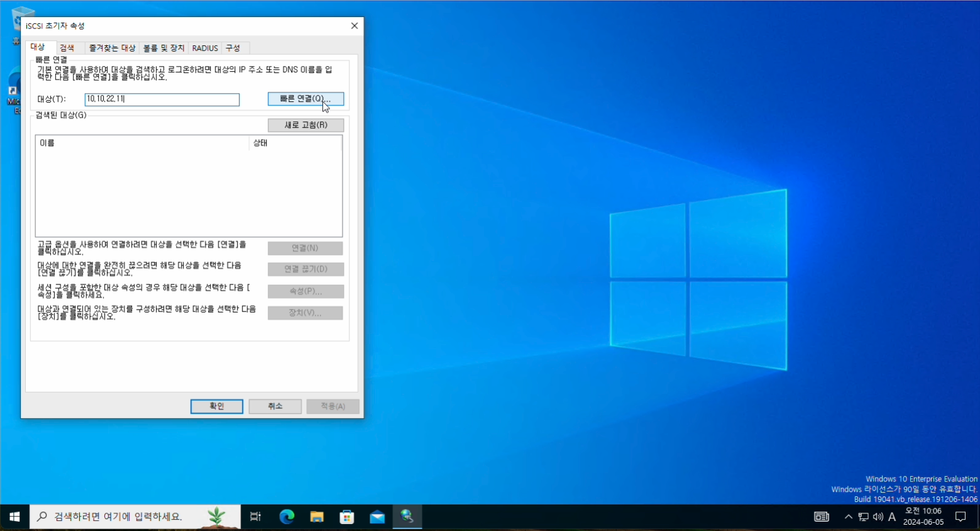Toggle the IME language mode indicator A
This screenshot has width=980, height=531.
coord(892,517)
